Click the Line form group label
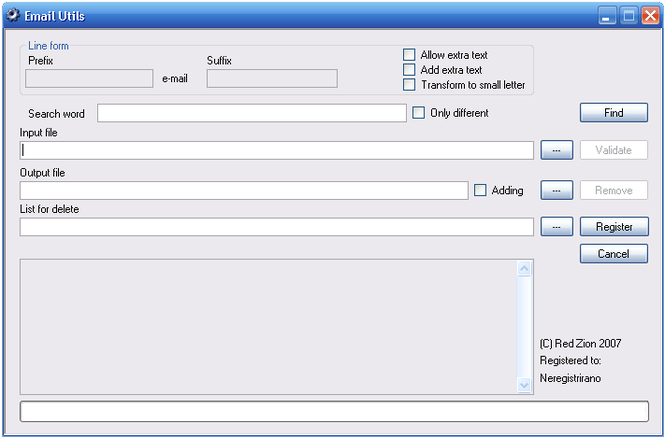 [x=48, y=45]
